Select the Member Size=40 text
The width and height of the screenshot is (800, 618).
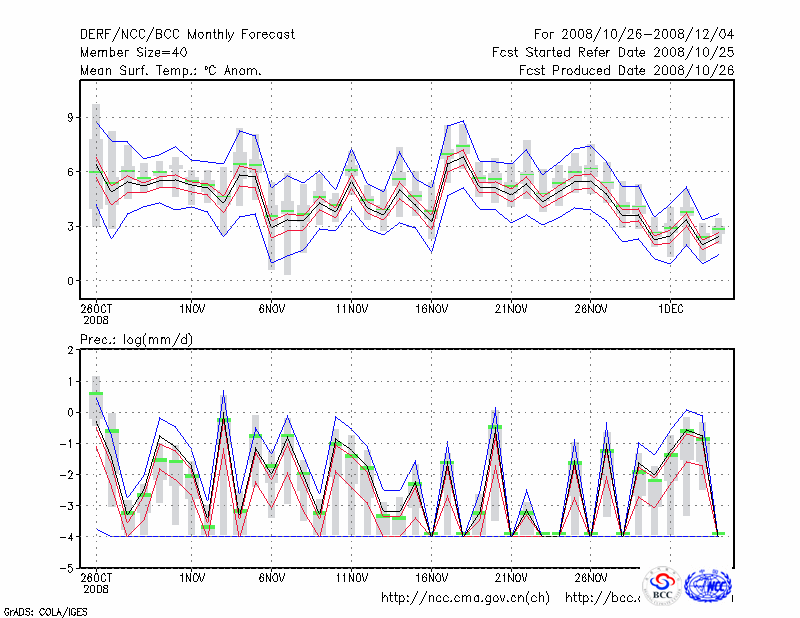133,52
